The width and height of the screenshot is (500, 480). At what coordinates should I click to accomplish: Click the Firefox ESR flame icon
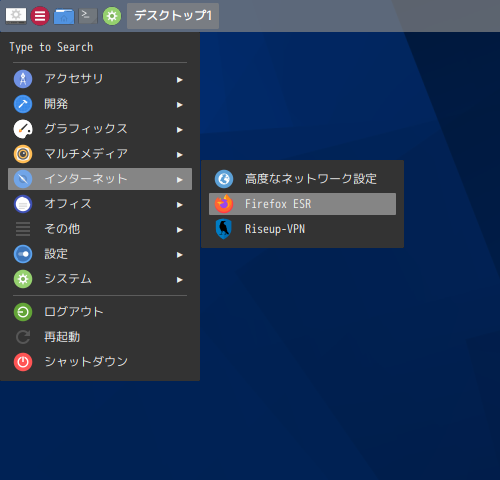tap(224, 204)
